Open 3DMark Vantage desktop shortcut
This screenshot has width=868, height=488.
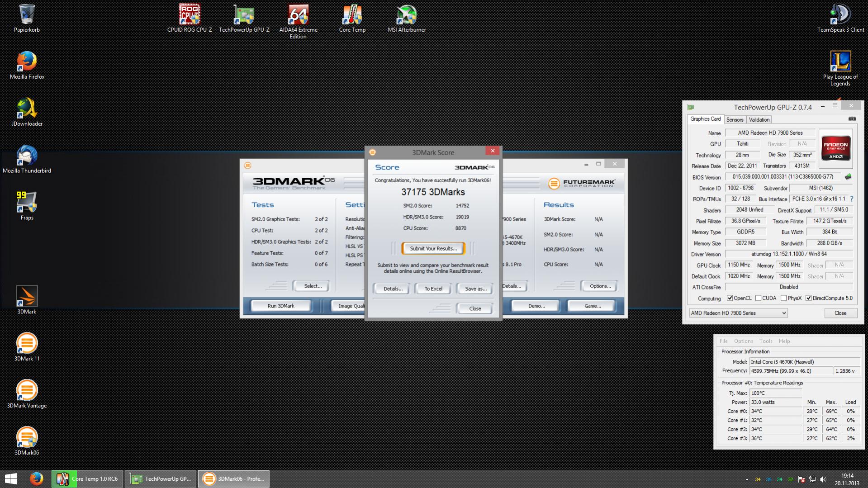coord(27,394)
